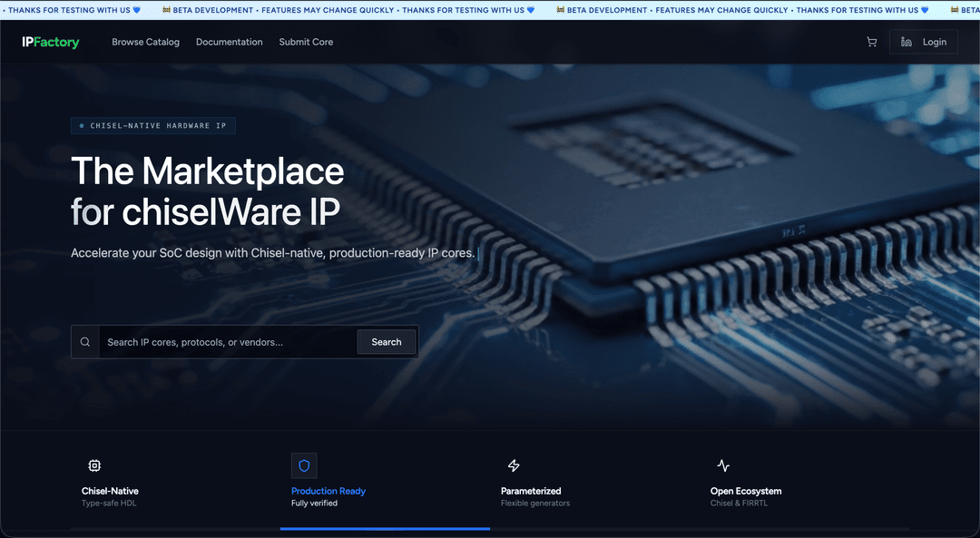Click the Login text

coord(935,42)
